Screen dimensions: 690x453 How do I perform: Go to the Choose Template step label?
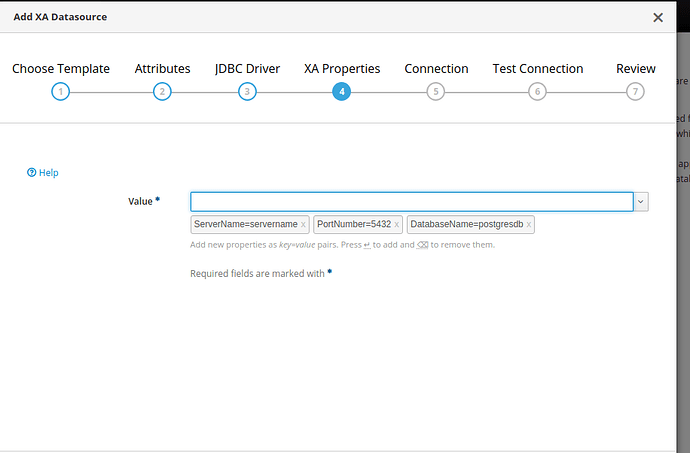(61, 69)
